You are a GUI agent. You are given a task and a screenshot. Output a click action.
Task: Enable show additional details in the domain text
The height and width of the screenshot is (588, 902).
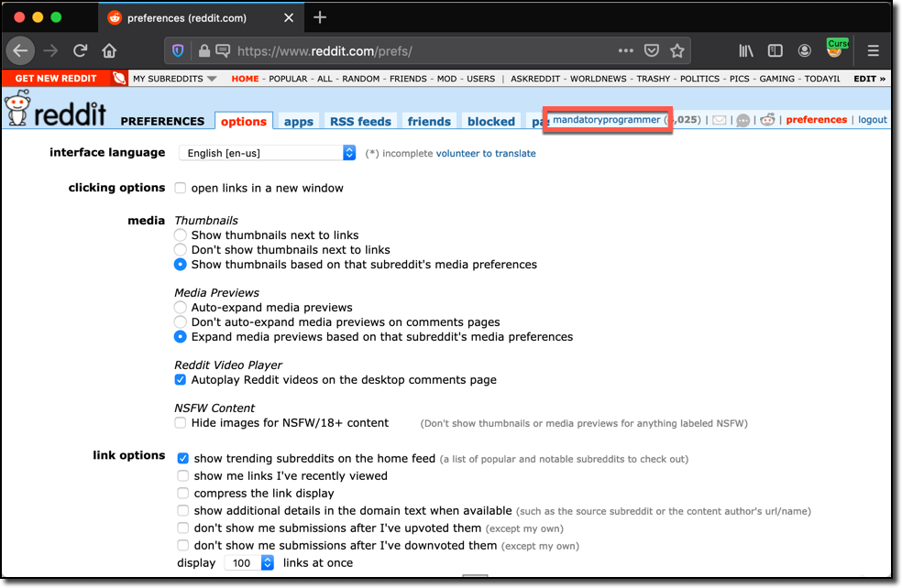click(x=183, y=510)
